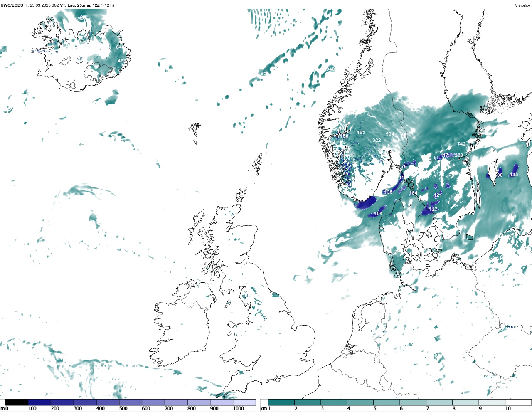Click the '10' tick label in km legend
The height and width of the screenshot is (412, 532).
508,409
